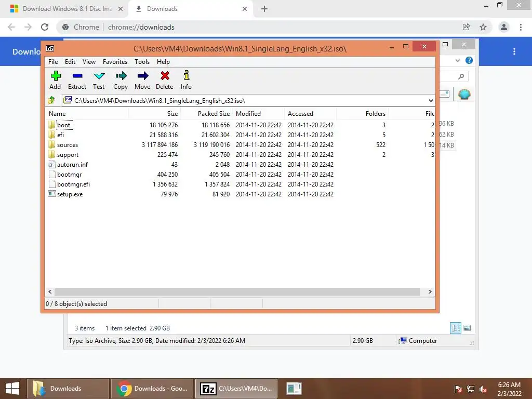Viewport: 532px width, 399px height.
Task: Open the File menu
Action: click(53, 62)
